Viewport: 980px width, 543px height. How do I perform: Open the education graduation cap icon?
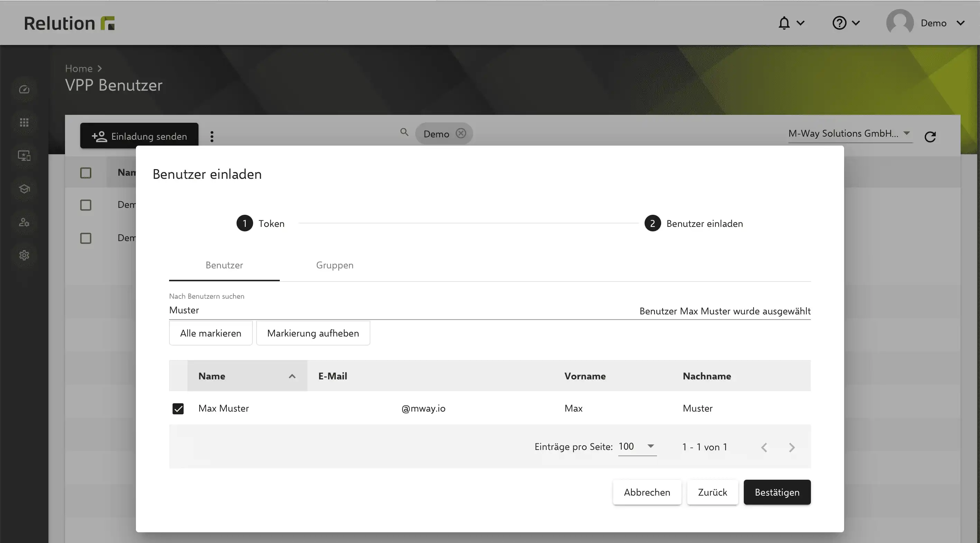pyautogui.click(x=24, y=188)
